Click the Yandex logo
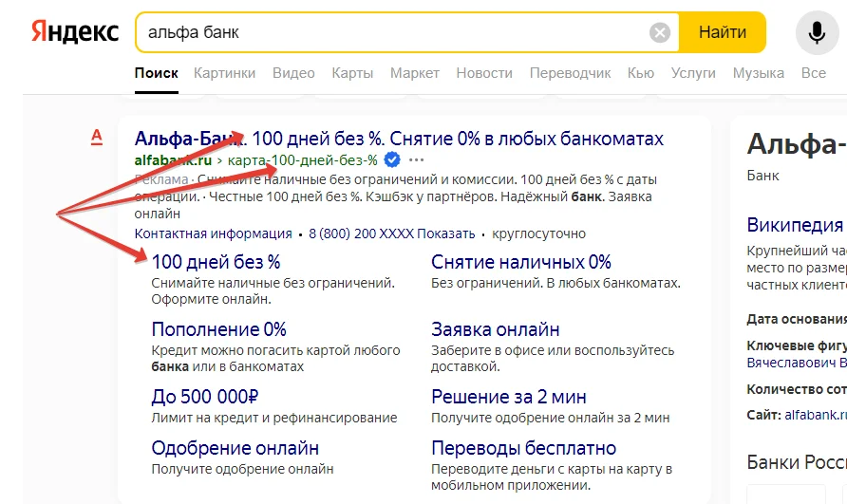This screenshot has height=504, width=847. point(75,32)
